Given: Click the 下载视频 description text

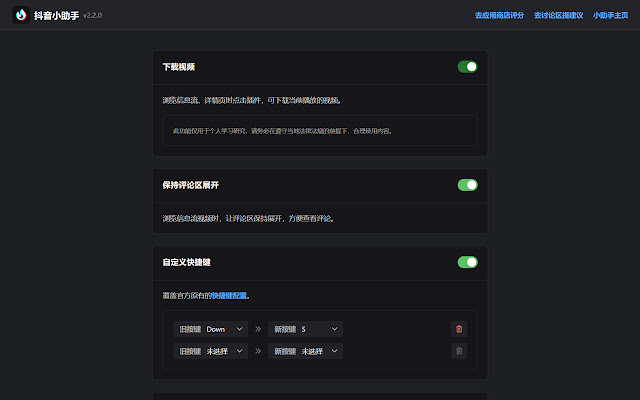Looking at the screenshot, I should click(x=252, y=100).
